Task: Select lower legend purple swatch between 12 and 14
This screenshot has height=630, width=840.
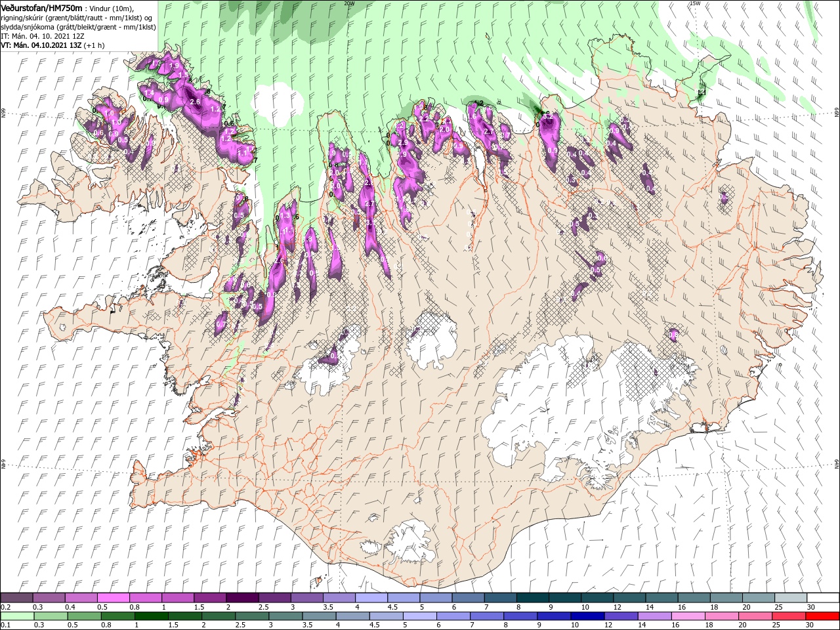Action: [x=621, y=616]
